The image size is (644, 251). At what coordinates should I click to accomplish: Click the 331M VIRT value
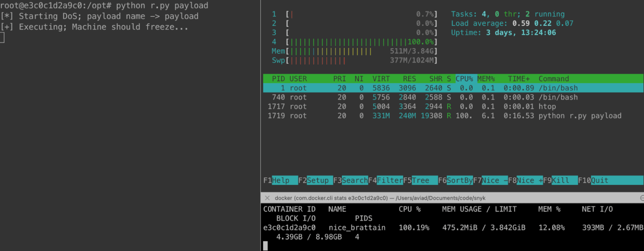click(381, 116)
